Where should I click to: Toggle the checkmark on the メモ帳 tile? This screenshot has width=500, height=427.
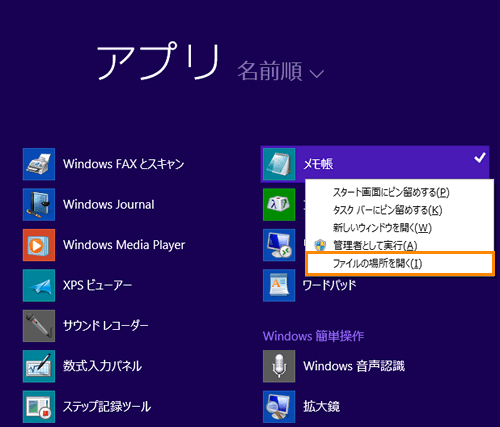(480, 158)
